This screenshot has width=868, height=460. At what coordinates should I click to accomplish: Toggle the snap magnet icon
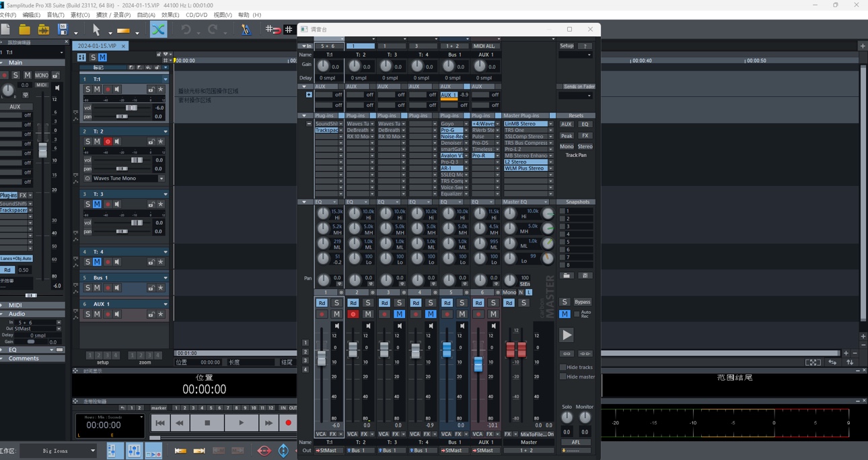click(x=273, y=30)
